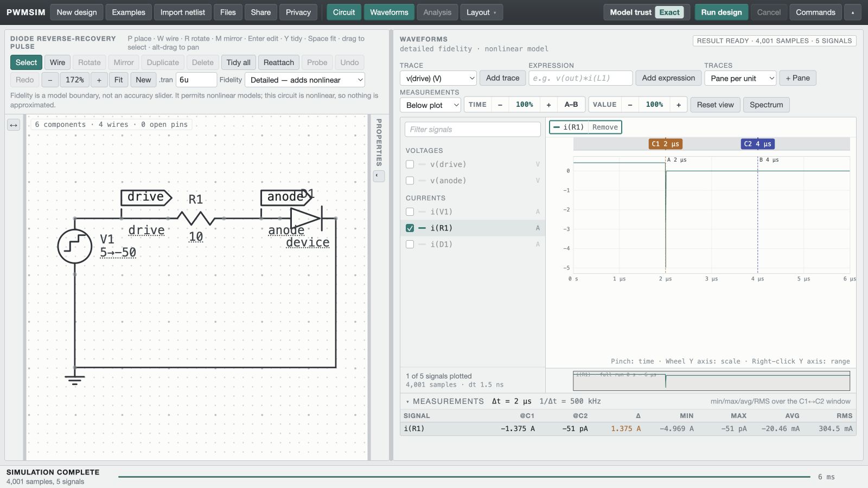The width and height of the screenshot is (868, 488).
Task: Enable the i(V1) current checkbox
Action: click(x=410, y=212)
